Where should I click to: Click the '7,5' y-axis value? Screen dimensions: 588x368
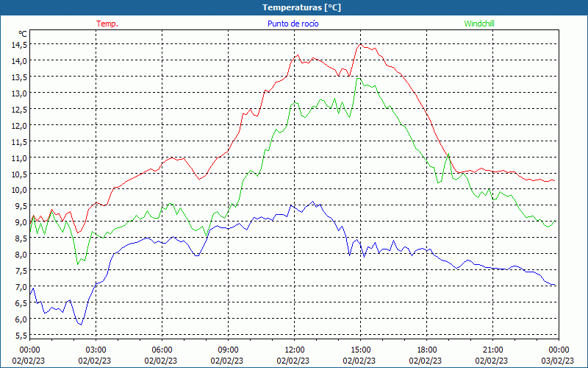(x=21, y=270)
